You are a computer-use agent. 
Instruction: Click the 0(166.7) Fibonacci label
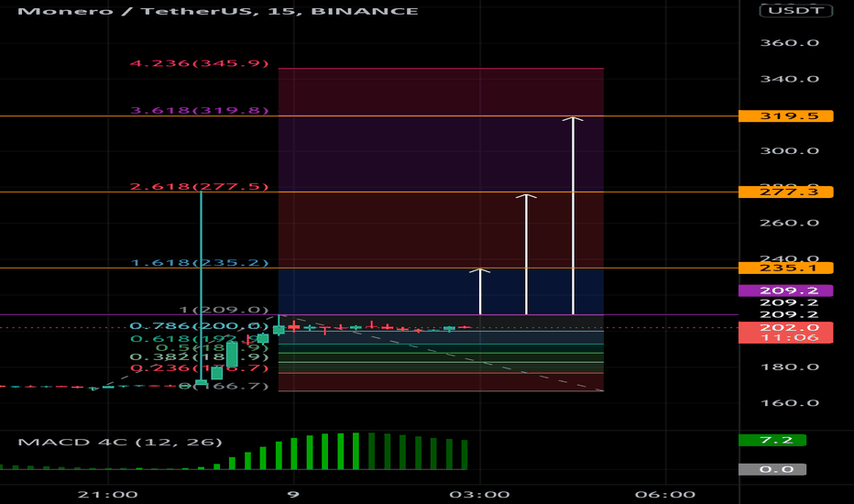tap(224, 386)
